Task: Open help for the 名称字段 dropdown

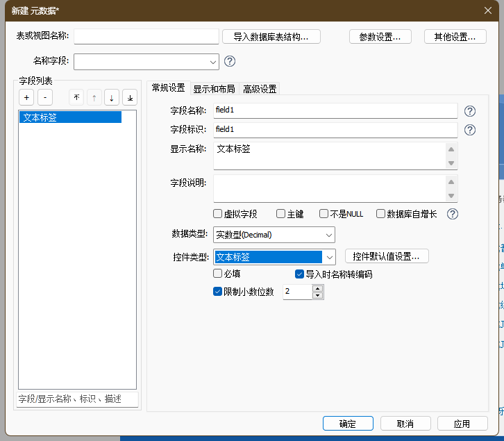Action: pyautogui.click(x=230, y=61)
